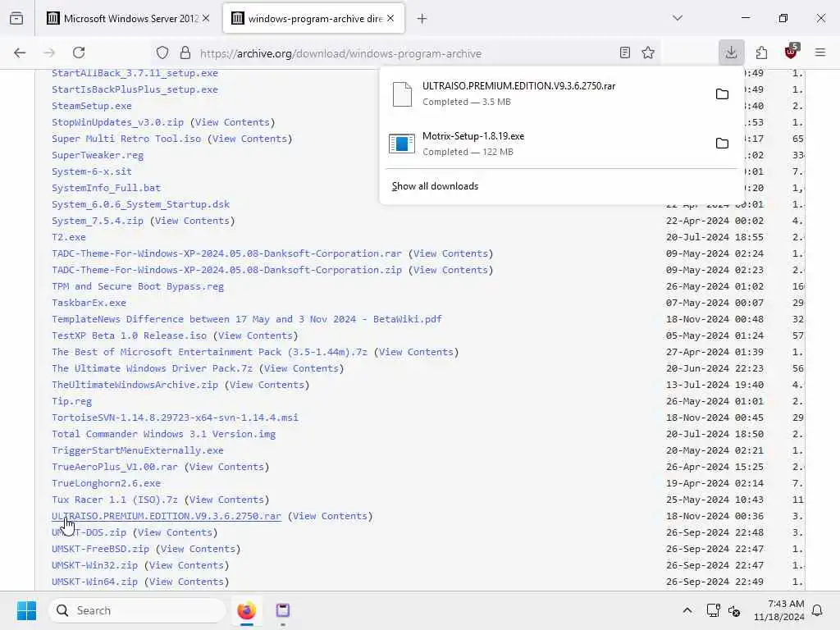The width and height of the screenshot is (840, 630).
Task: Download SteamSetup.exe file link
Action: (x=92, y=106)
